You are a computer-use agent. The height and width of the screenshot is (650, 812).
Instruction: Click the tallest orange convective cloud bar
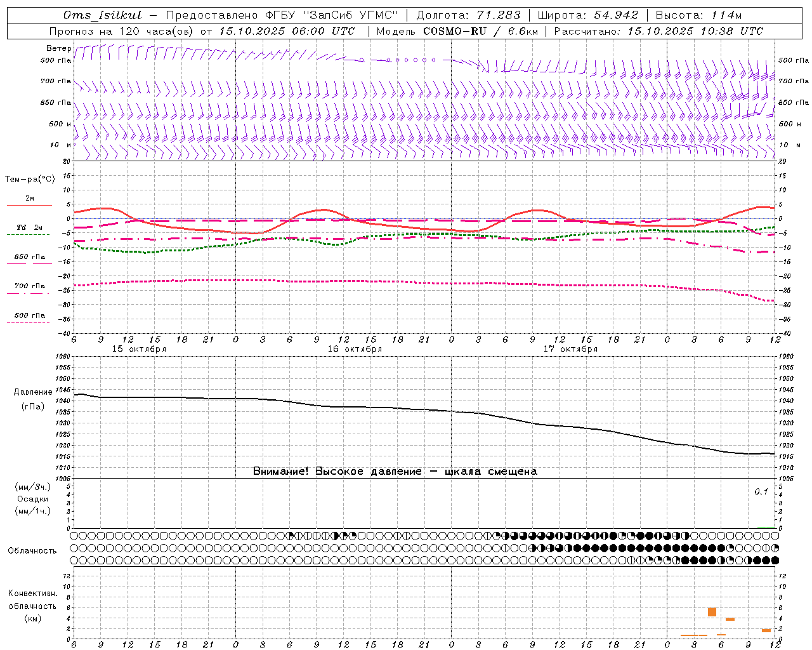[x=712, y=612]
